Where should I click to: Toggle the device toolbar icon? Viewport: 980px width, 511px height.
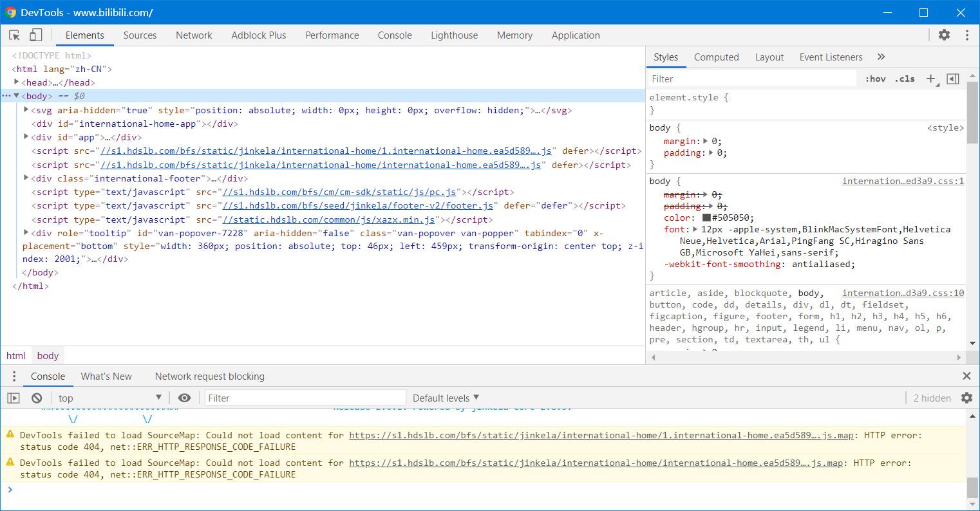pyautogui.click(x=36, y=35)
